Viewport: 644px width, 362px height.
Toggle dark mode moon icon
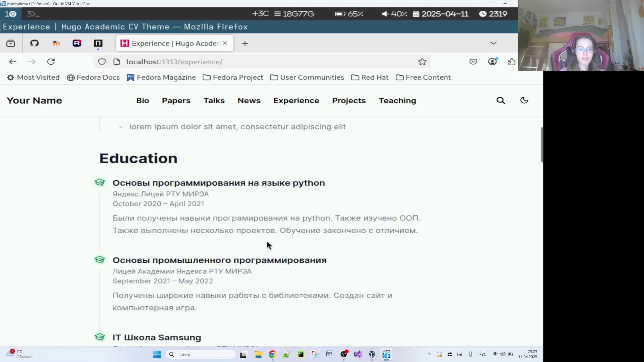524,100
